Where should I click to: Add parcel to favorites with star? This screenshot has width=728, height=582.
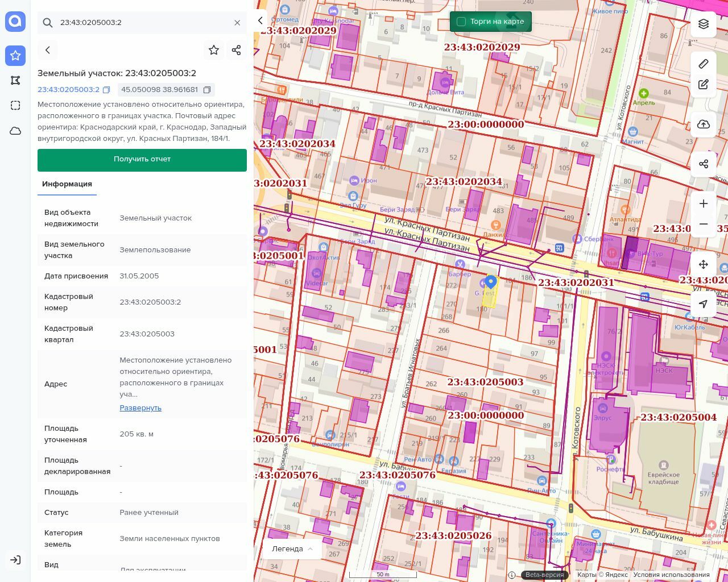[x=214, y=50]
